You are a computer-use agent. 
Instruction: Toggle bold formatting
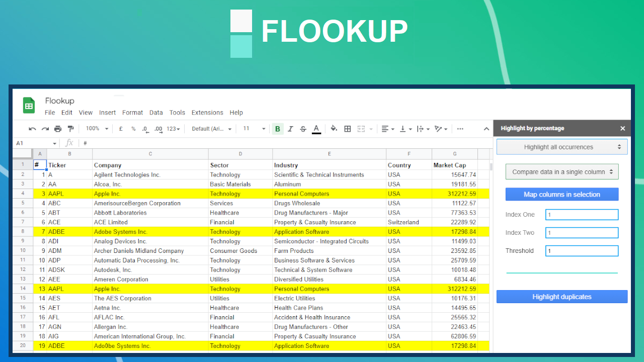[x=277, y=129]
